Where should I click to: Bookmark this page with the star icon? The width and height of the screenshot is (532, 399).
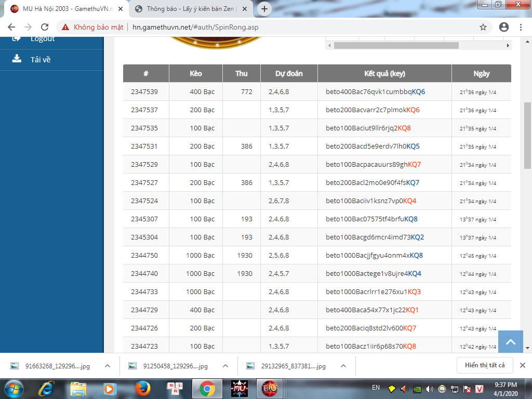[483, 27]
